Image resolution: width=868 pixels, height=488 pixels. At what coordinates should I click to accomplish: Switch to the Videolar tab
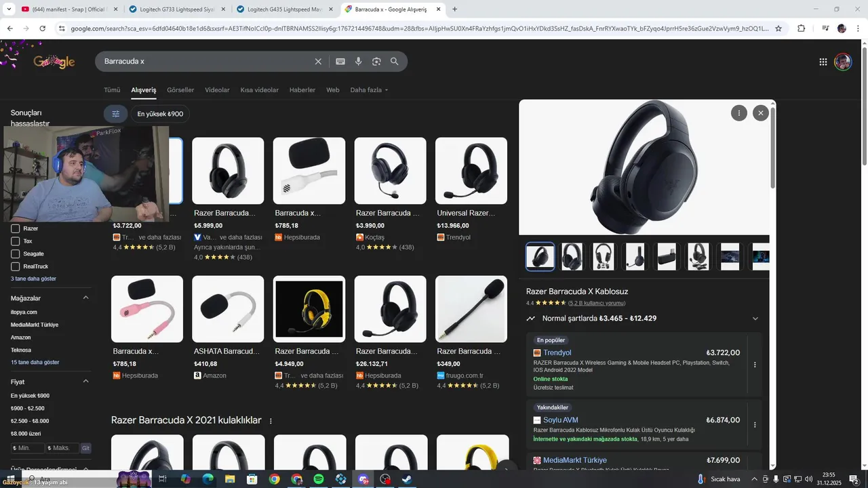click(x=217, y=90)
